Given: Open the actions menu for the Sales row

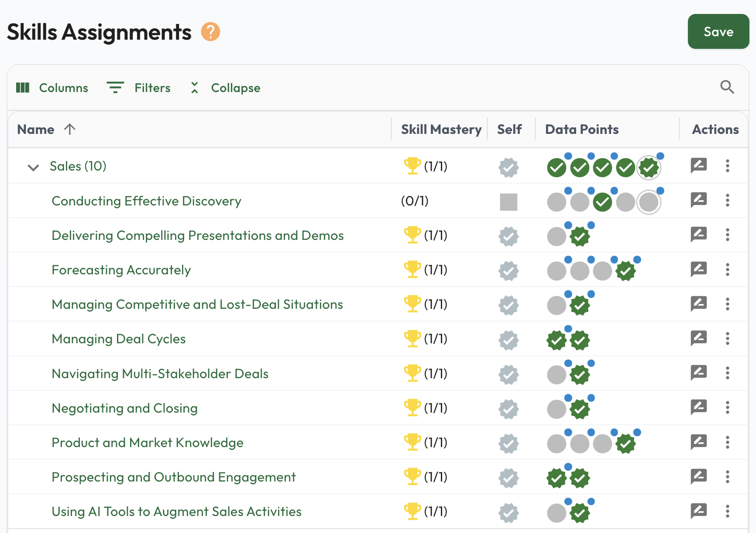Looking at the screenshot, I should pos(728,166).
